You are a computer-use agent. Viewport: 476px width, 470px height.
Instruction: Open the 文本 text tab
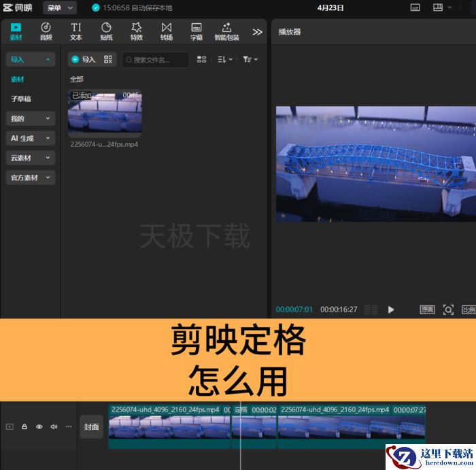(x=76, y=31)
